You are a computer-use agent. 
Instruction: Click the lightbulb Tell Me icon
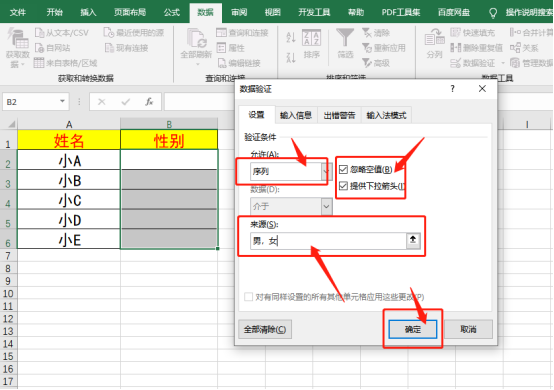(493, 13)
